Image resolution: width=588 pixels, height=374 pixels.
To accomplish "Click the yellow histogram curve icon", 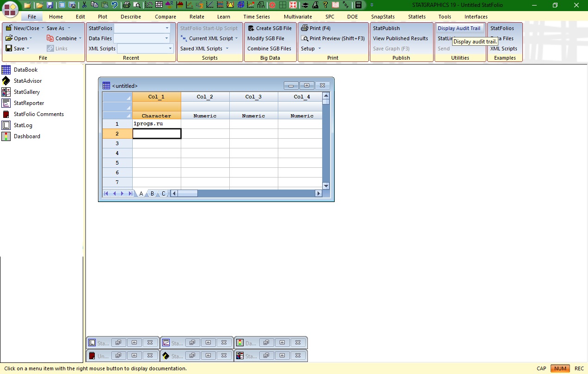I will tap(230, 5).
